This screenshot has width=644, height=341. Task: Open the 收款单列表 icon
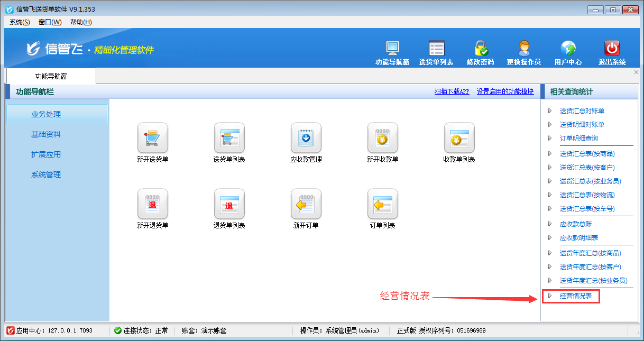click(459, 139)
